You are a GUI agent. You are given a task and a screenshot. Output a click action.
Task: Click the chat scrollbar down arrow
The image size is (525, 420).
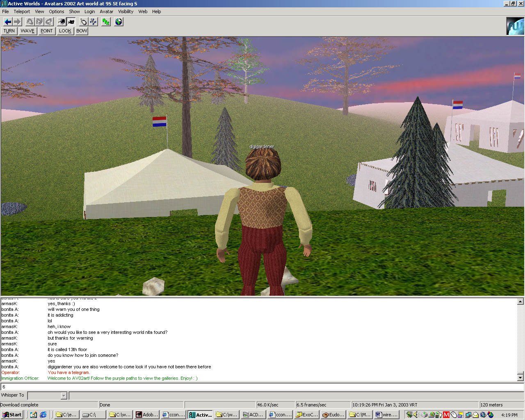pos(520,377)
